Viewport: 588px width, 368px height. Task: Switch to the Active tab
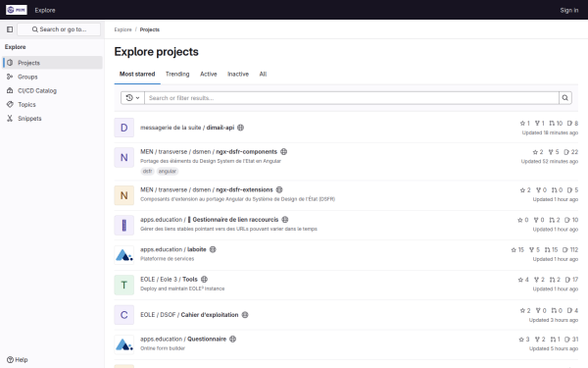coord(209,74)
